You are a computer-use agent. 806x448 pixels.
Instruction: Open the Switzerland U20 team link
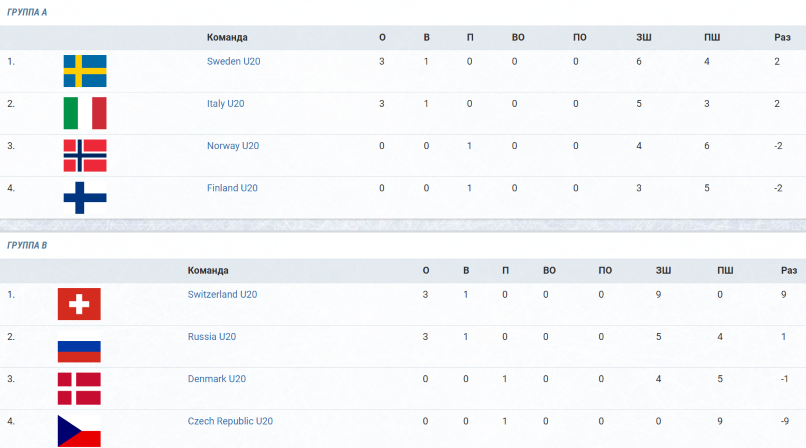[222, 294]
